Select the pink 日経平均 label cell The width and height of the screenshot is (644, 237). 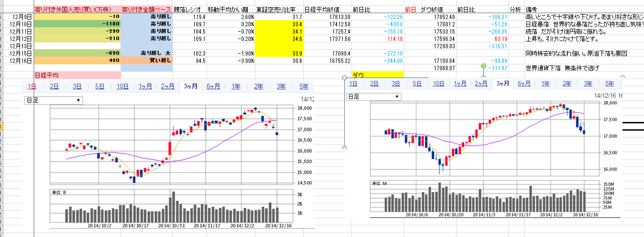[77, 75]
